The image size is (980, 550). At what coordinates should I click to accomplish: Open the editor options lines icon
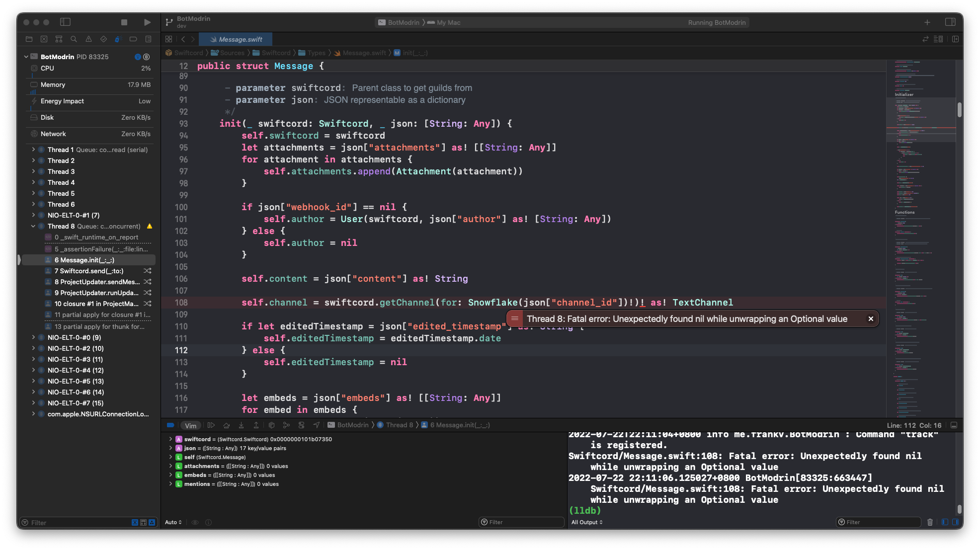pos(938,39)
